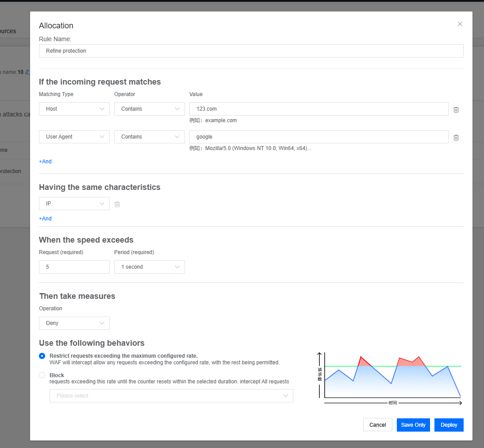Image resolution: width=484 pixels, height=448 pixels.
Task: Open the User Agent matching type dropdown
Action: point(74,136)
